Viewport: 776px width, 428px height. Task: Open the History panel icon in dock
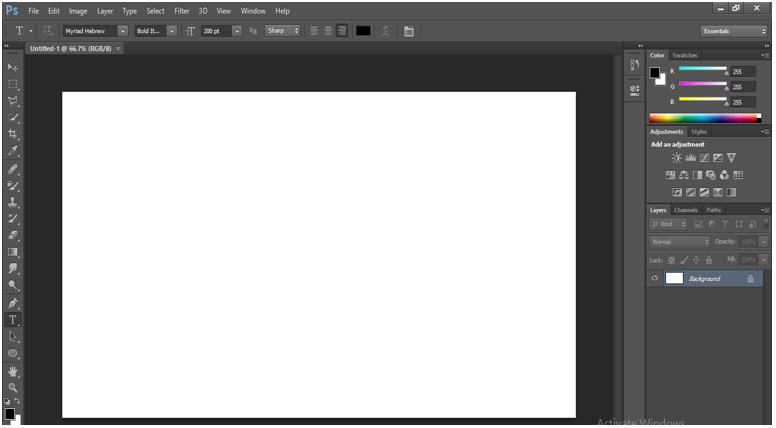pos(635,64)
